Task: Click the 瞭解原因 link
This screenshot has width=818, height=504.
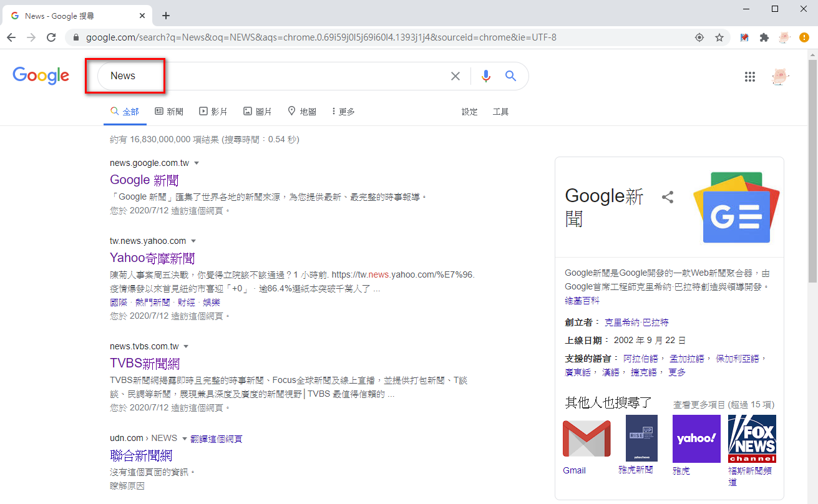Action: (127, 485)
